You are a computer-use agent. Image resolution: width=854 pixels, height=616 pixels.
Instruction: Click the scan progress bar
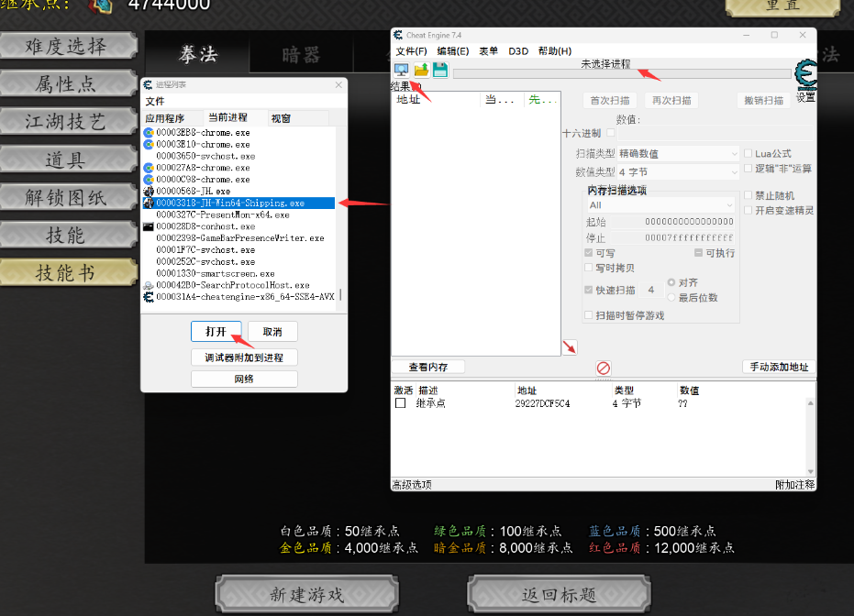pos(620,73)
